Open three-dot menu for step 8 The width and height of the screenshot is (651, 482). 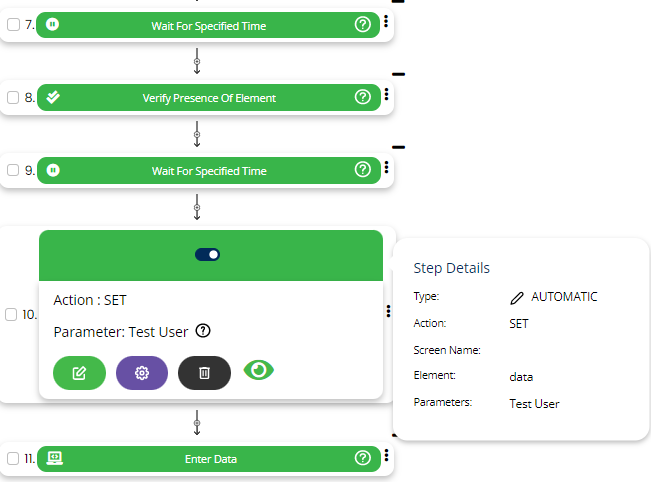(x=386, y=96)
